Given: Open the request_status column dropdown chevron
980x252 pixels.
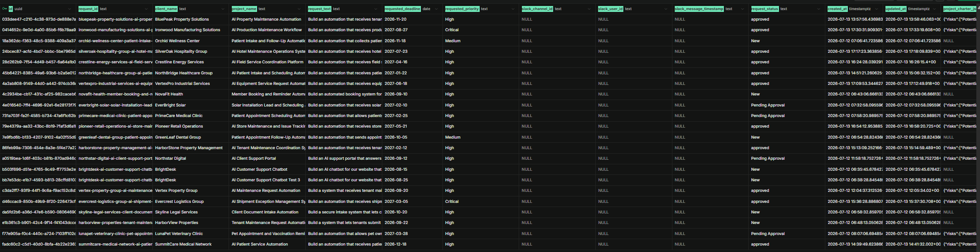Looking at the screenshot, I should click(x=819, y=9).
